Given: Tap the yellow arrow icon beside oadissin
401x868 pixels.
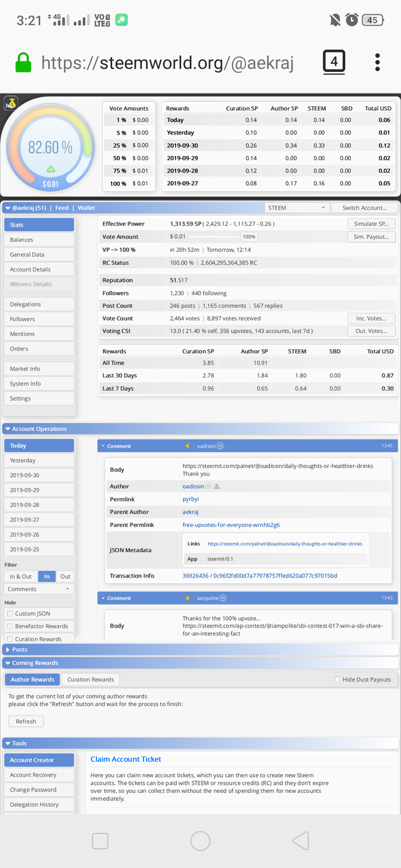Looking at the screenshot, I should pyautogui.click(x=187, y=446).
